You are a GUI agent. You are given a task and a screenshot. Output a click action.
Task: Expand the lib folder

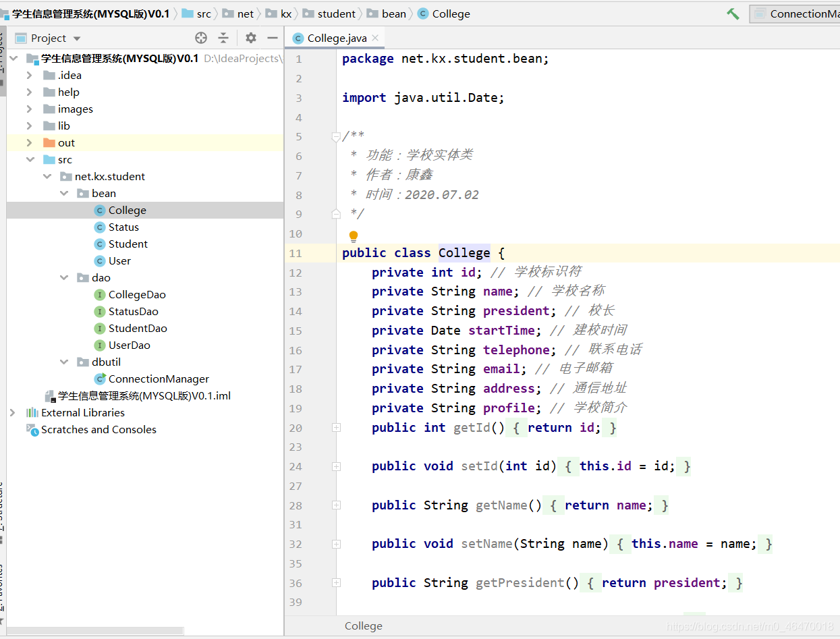29,126
